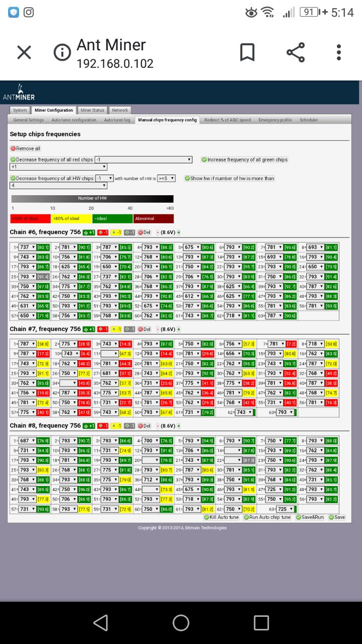Screen dimensions: 362x644
Task: Open Chain #7 chip 63 frequency dropdown
Action: click(285, 412)
